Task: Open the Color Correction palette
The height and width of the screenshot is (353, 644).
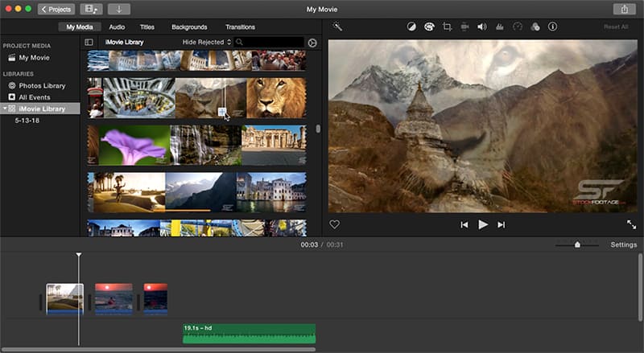Action: point(429,27)
